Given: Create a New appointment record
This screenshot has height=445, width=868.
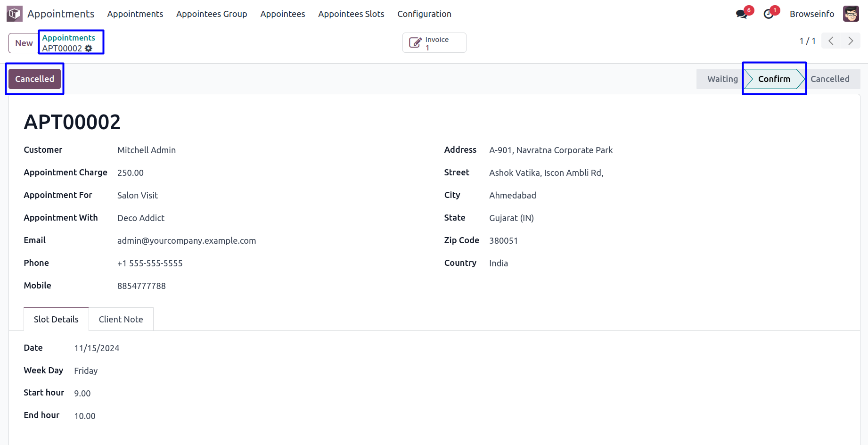Looking at the screenshot, I should coord(24,43).
